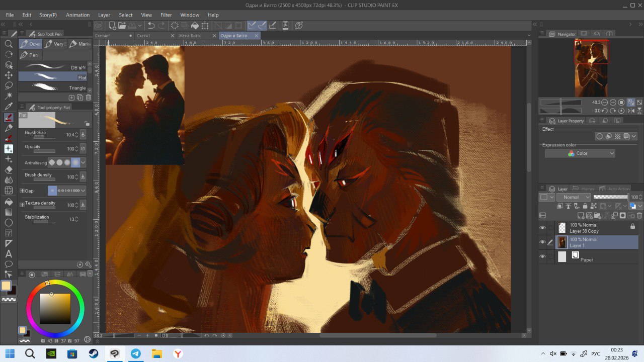Viewport: 644px width, 362px height.
Task: Switch to the Marker sub tool group
Action: 80,44
